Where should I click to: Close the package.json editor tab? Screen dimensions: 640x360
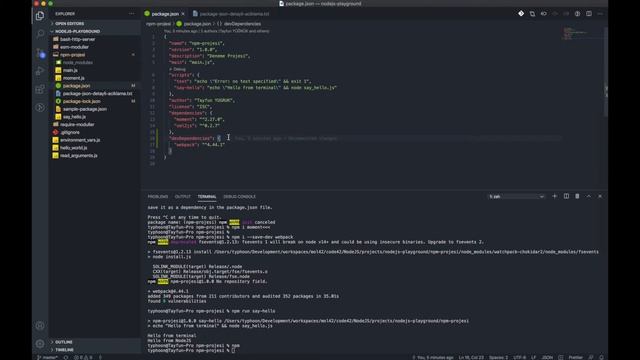coord(183,14)
